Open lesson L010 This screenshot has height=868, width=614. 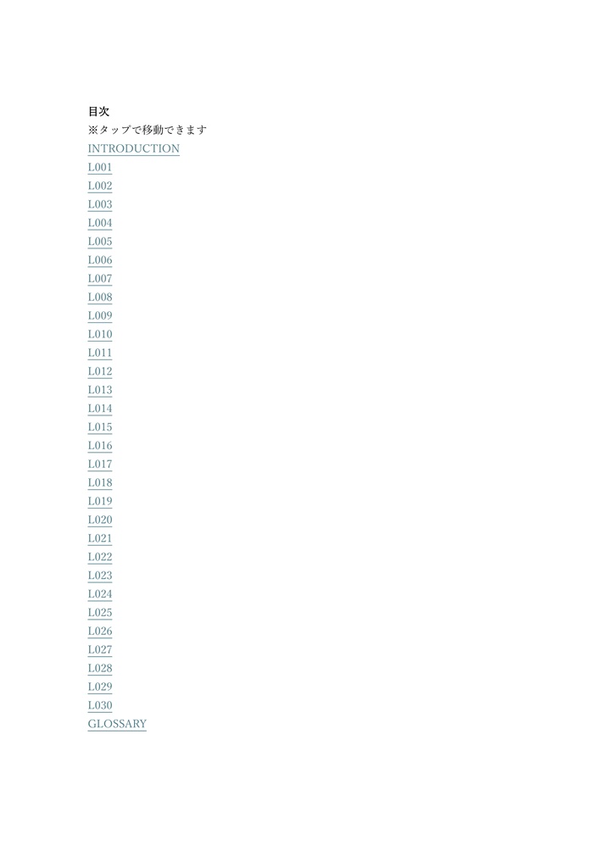coord(100,334)
